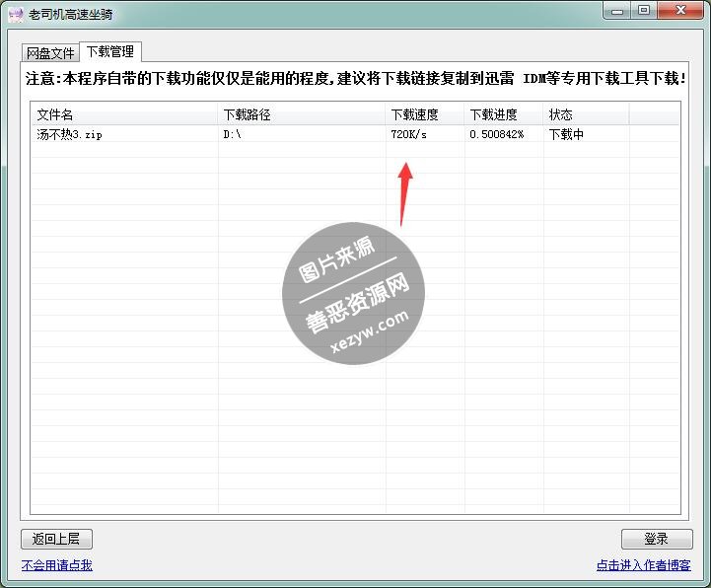Click the 返回上层 button

coord(56,539)
